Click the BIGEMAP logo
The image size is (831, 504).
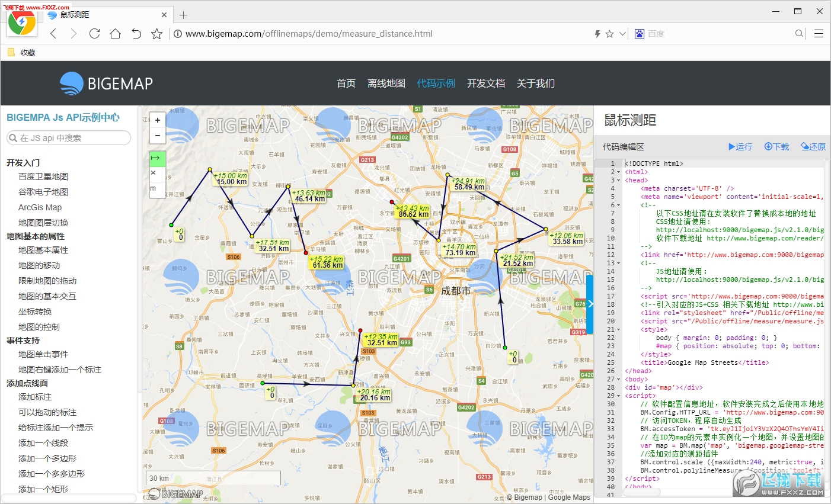click(x=107, y=84)
